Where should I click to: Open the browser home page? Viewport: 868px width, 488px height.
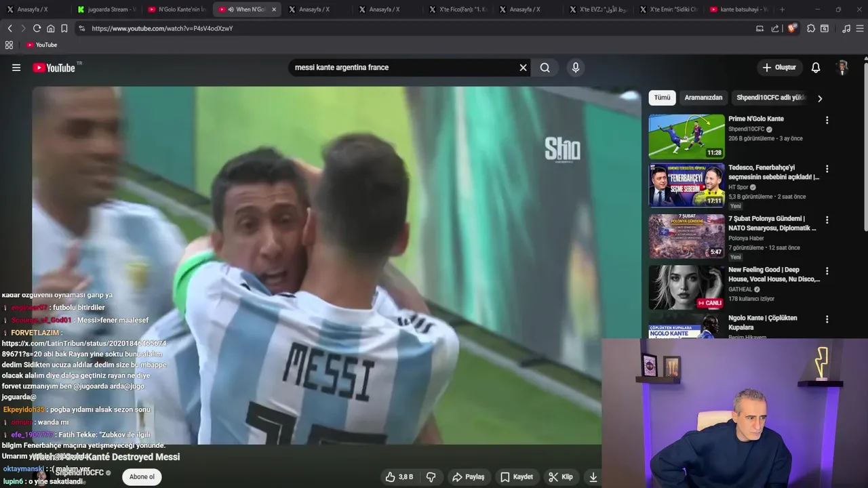pos(50,28)
